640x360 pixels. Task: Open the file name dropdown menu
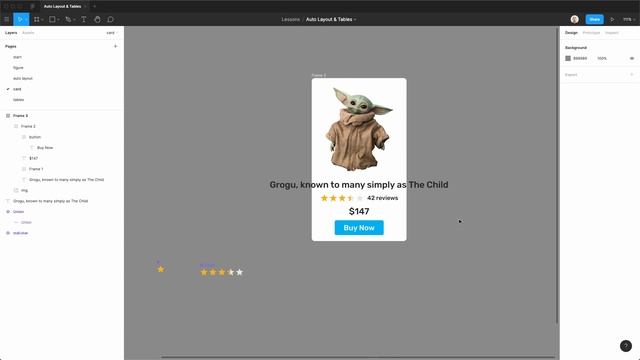[x=355, y=20]
